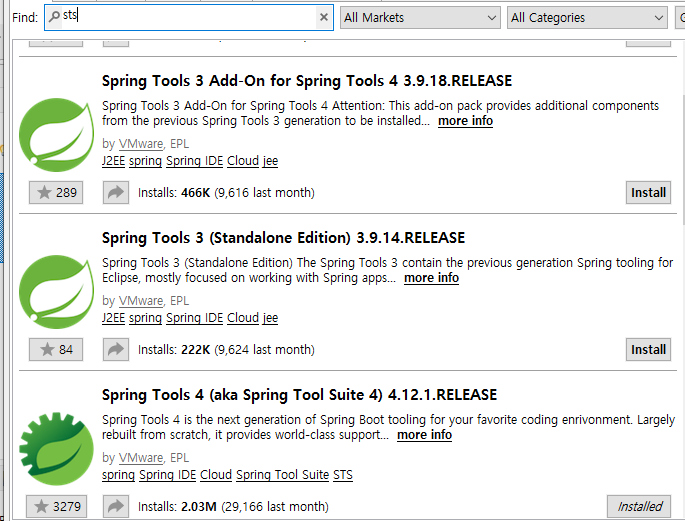Image resolution: width=685 pixels, height=521 pixels.
Task: Open Spring Tools 3 Add-On title
Action: click(307, 81)
